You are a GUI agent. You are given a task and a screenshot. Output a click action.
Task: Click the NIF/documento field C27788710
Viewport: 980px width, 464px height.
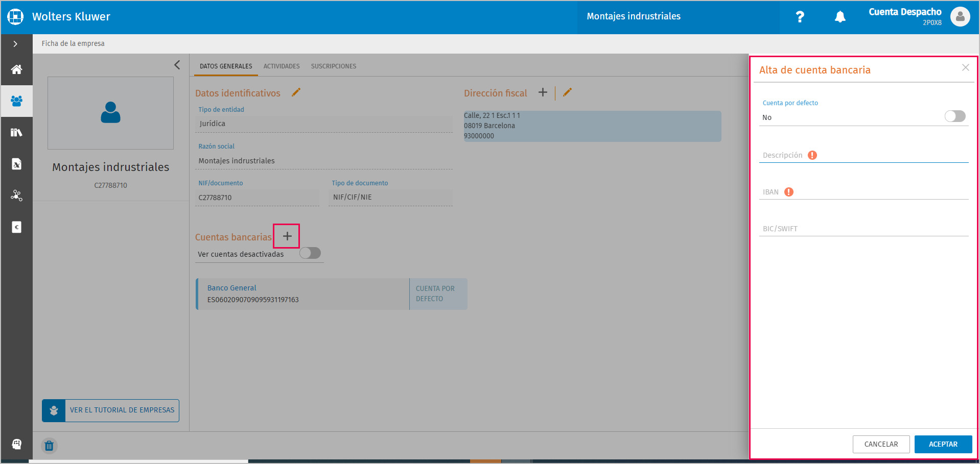[x=257, y=198]
